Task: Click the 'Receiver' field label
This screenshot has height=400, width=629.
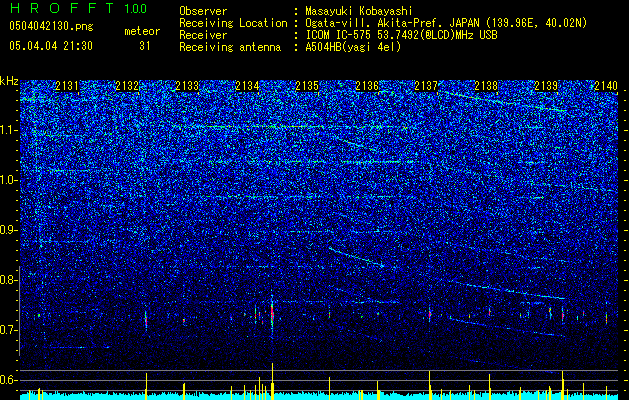Action: (x=203, y=35)
